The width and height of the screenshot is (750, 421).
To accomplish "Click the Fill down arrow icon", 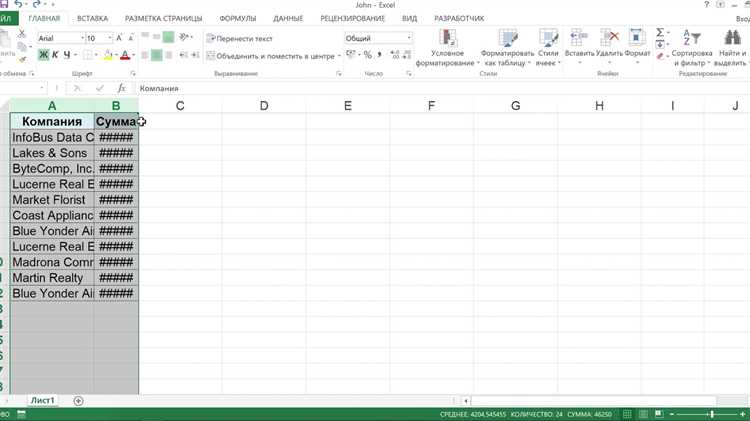I will [x=660, y=44].
